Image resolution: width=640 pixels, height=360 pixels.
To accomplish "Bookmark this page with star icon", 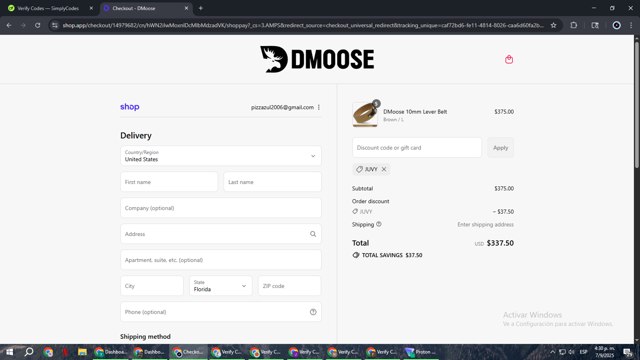I will pyautogui.click(x=553, y=25).
